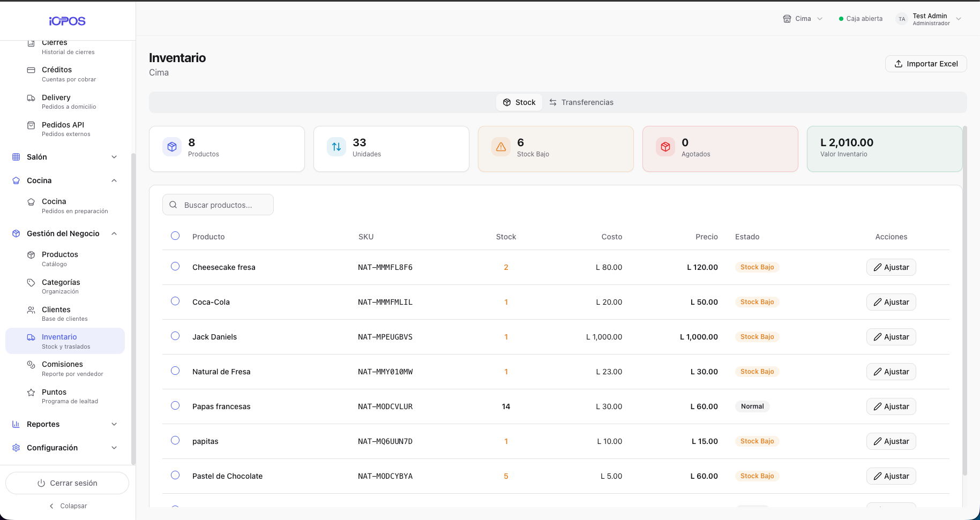The width and height of the screenshot is (980, 520).
Task: Click the store icon next to Cima
Action: point(787,19)
